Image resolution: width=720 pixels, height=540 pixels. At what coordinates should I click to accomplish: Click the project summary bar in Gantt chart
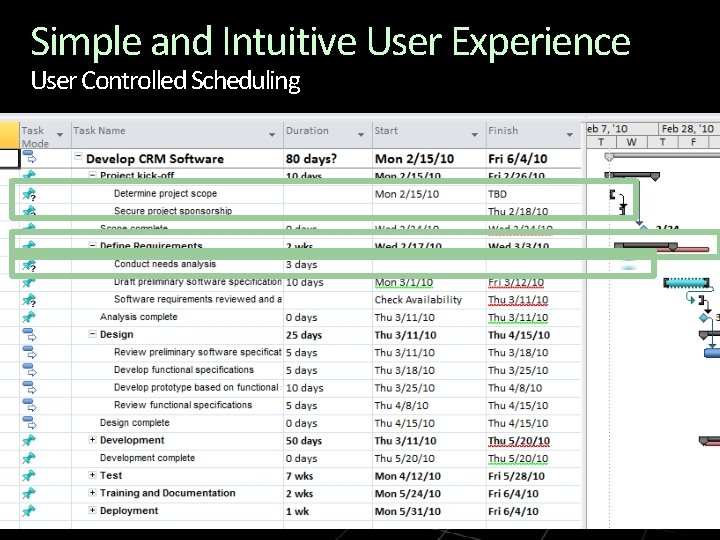[662, 157]
